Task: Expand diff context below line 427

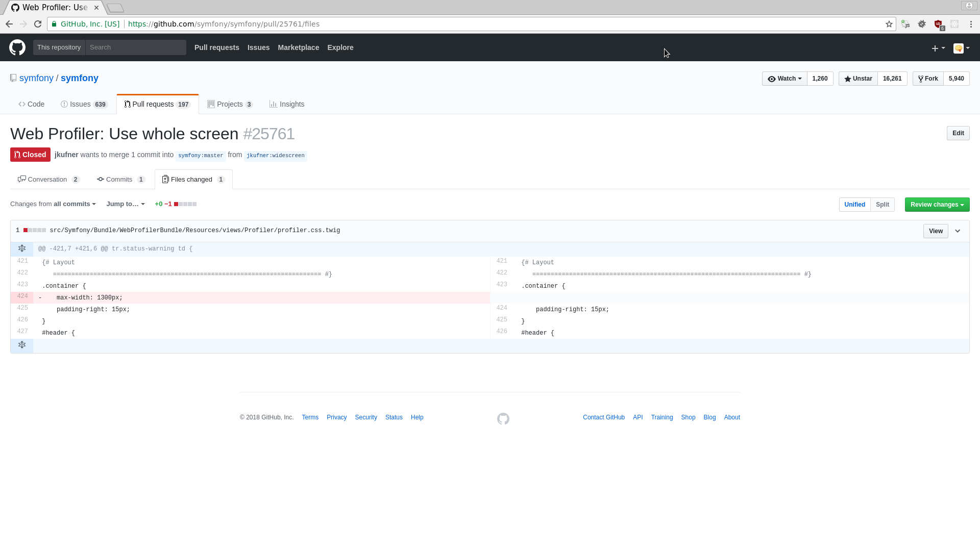Action: (x=22, y=345)
